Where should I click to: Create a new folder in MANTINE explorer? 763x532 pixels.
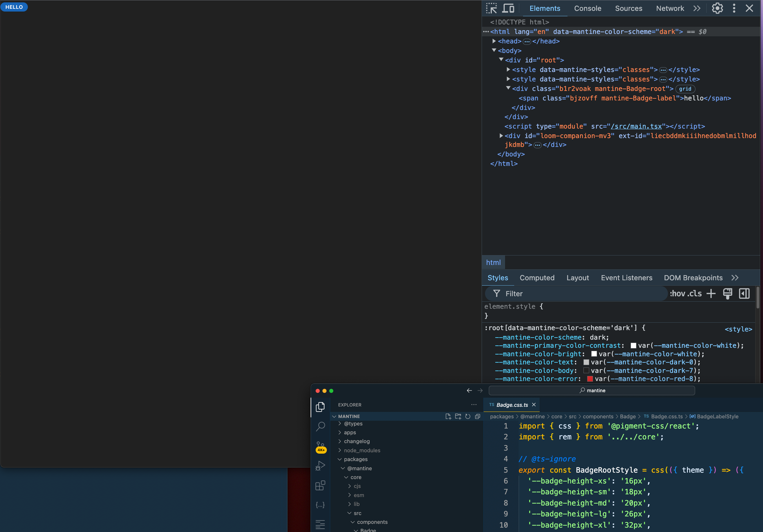pos(458,416)
